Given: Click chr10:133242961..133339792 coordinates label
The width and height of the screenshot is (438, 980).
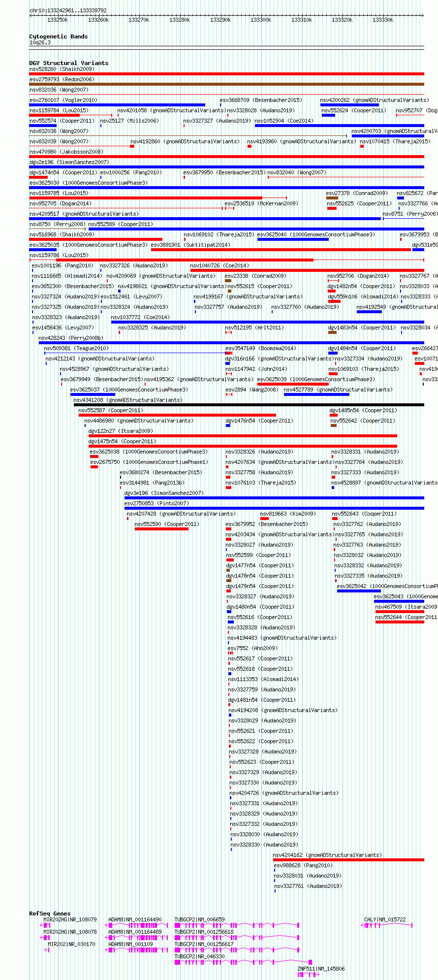Looking at the screenshot, I should [68, 10].
